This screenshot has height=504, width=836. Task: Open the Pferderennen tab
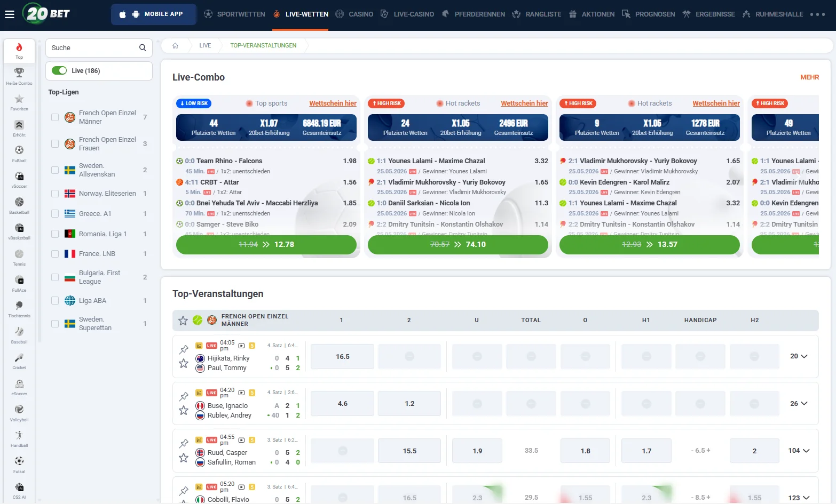pos(474,14)
